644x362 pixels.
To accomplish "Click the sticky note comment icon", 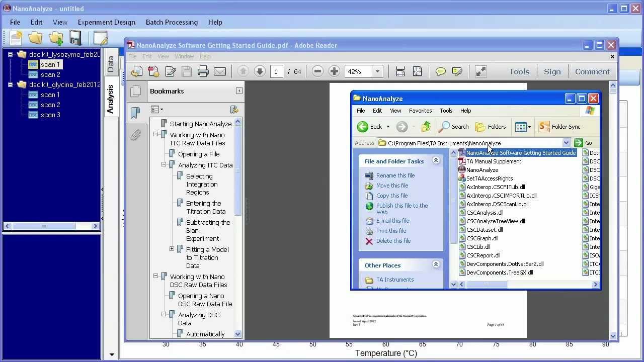I will tap(441, 72).
